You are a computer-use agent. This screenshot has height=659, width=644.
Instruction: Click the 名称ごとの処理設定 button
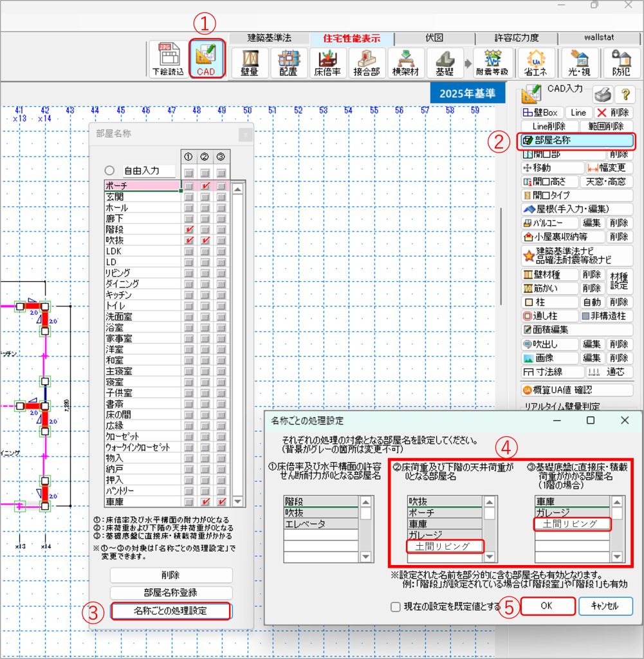[170, 611]
